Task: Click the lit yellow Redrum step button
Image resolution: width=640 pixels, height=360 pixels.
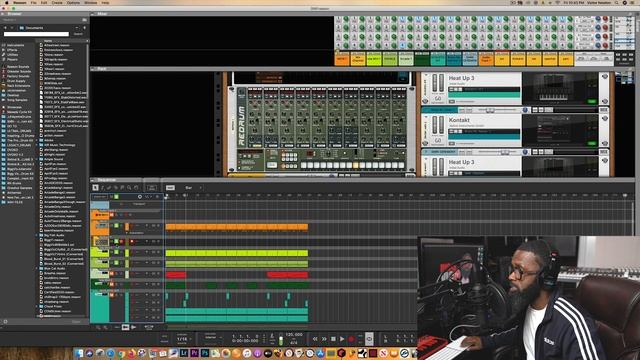Action: (x=356, y=165)
